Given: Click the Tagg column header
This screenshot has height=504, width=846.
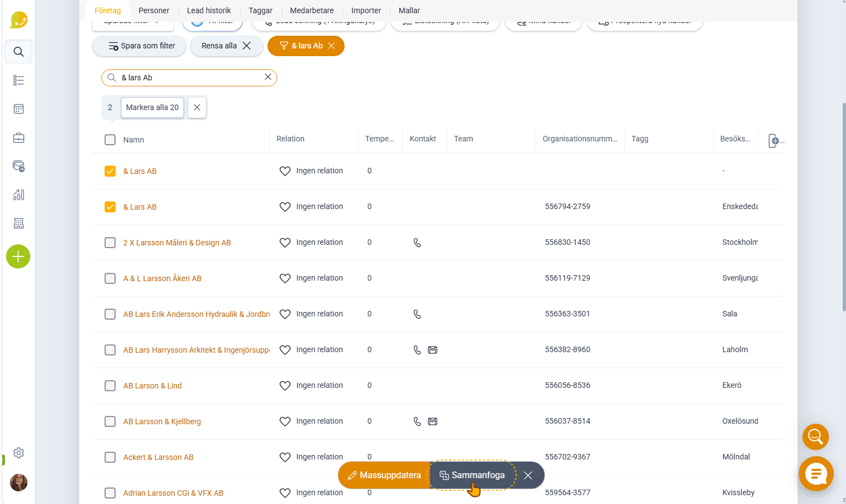Looking at the screenshot, I should click(640, 139).
